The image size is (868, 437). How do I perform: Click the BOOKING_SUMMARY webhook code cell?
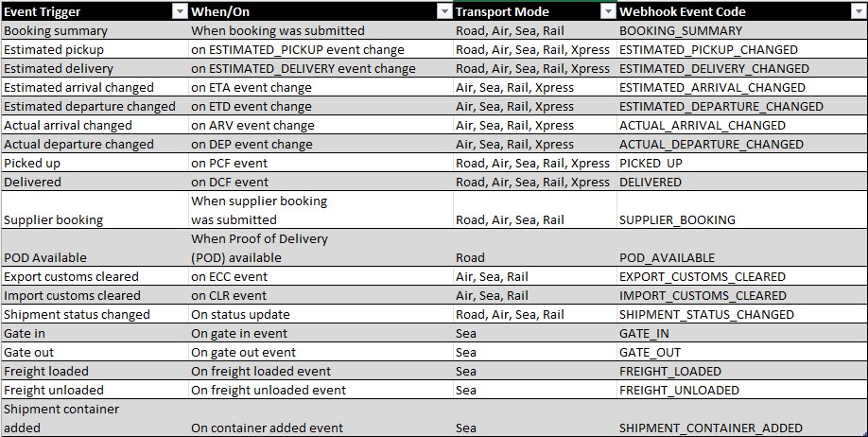tap(681, 30)
